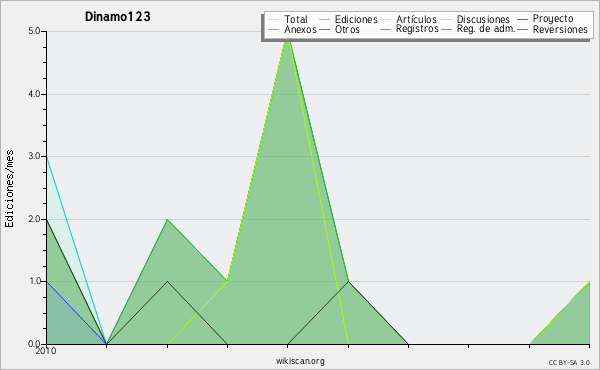Click the 3.0 y-axis value
Image resolution: width=600 pixels, height=370 pixels.
pos(34,156)
